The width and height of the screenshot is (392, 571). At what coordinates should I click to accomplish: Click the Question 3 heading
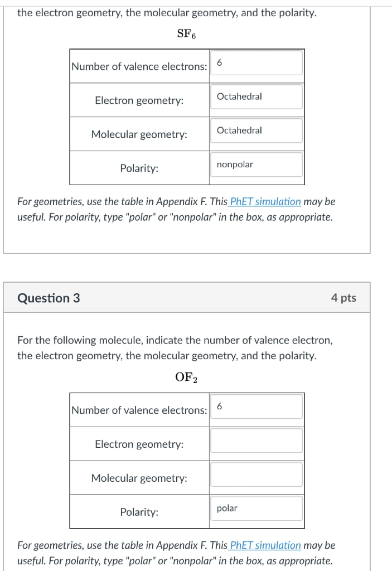tap(49, 298)
